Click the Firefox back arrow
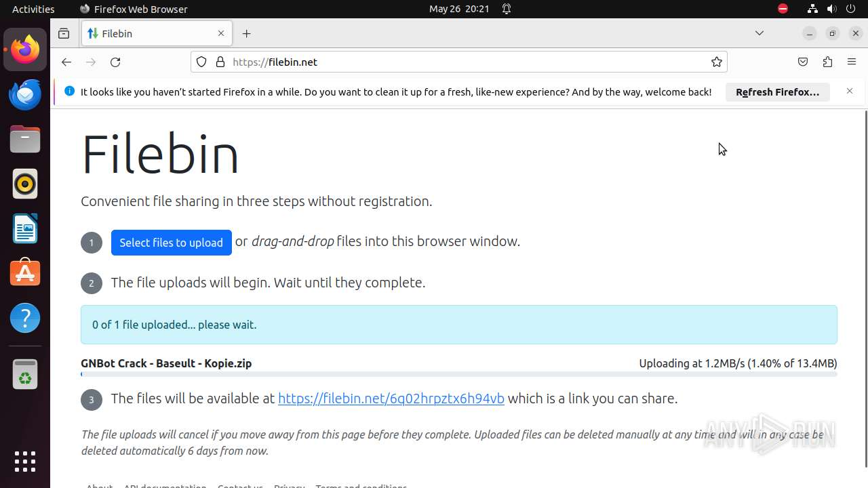This screenshot has width=868, height=488. tap(66, 62)
